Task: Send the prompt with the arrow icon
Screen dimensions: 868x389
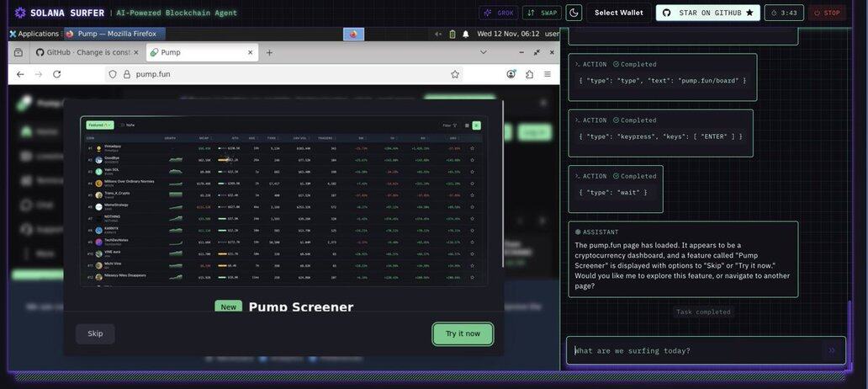Action: 832,350
